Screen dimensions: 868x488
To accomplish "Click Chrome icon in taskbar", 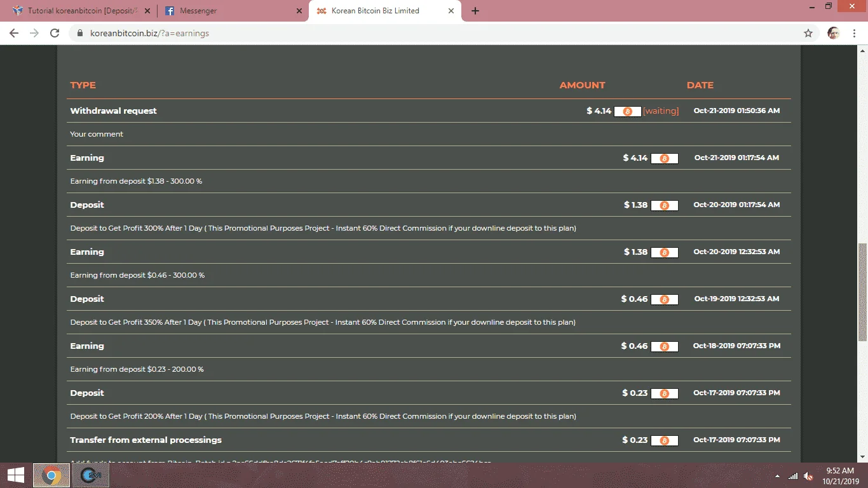I will tap(51, 475).
